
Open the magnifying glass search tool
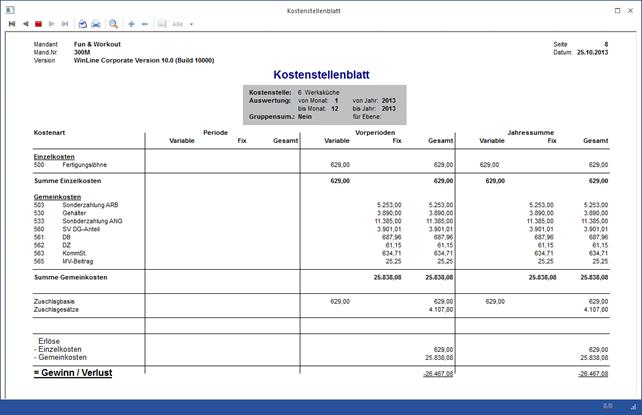114,23
